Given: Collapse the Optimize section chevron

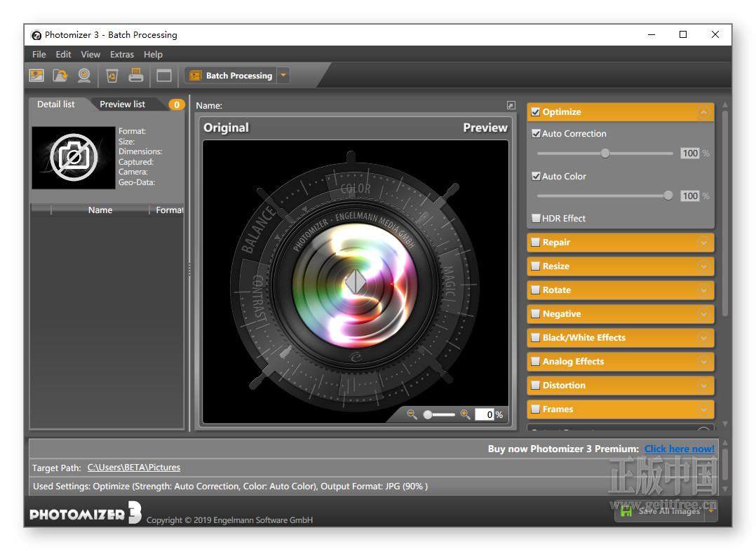Looking at the screenshot, I should coord(703,112).
